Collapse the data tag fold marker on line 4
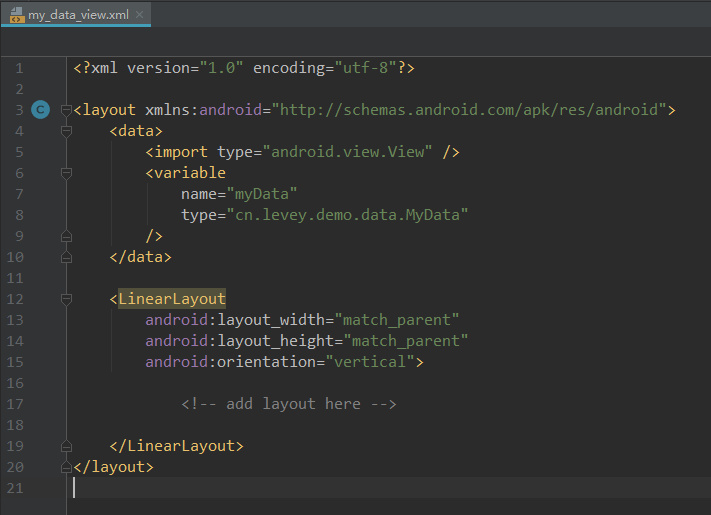 tap(66, 131)
